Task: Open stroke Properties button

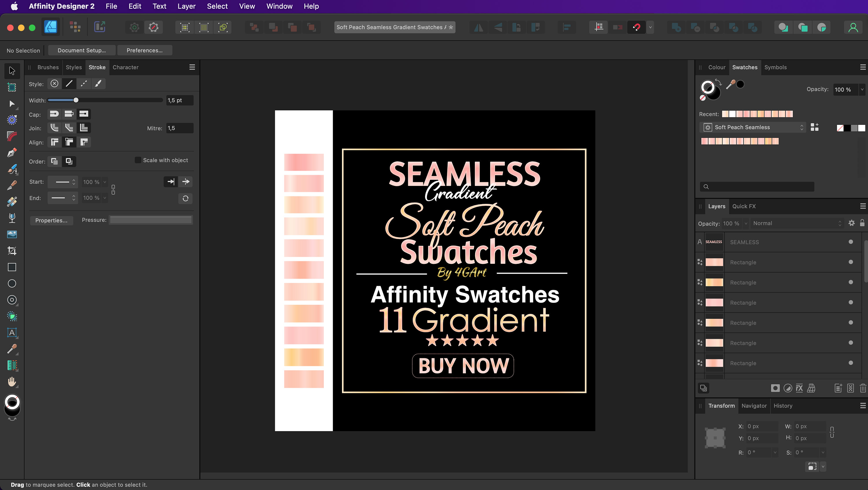Action: pos(51,220)
